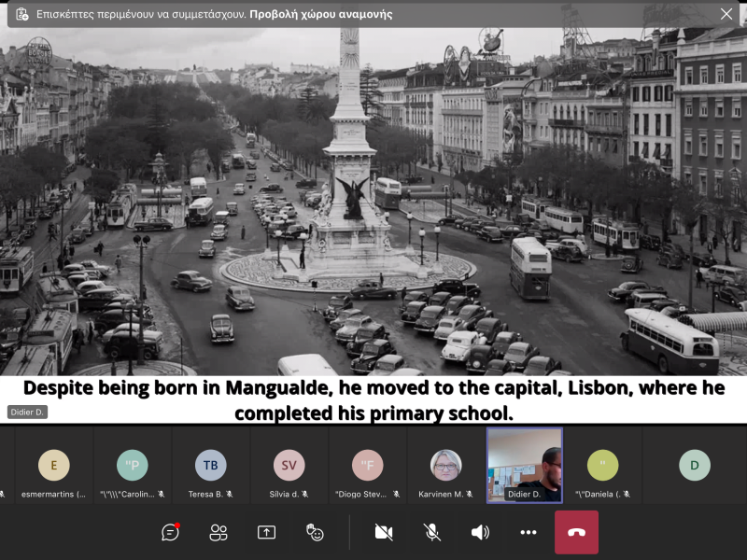Unmute the microphone

coord(431,532)
